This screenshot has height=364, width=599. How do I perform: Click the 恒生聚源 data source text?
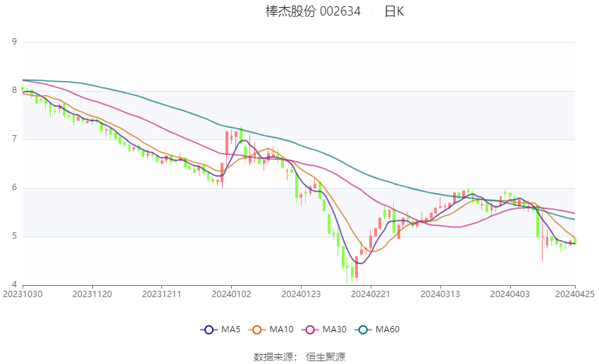click(x=326, y=357)
